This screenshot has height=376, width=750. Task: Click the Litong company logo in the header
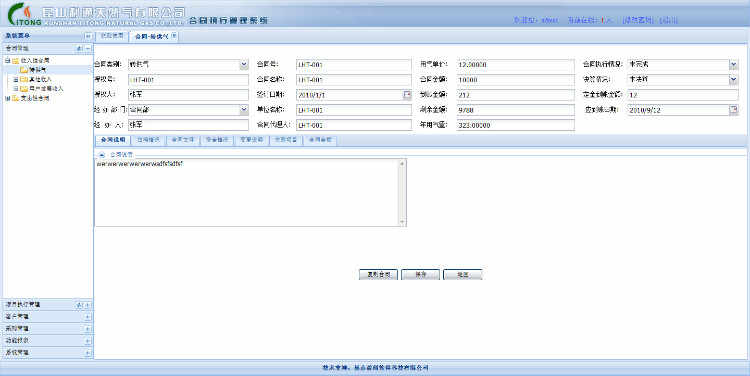24,14
